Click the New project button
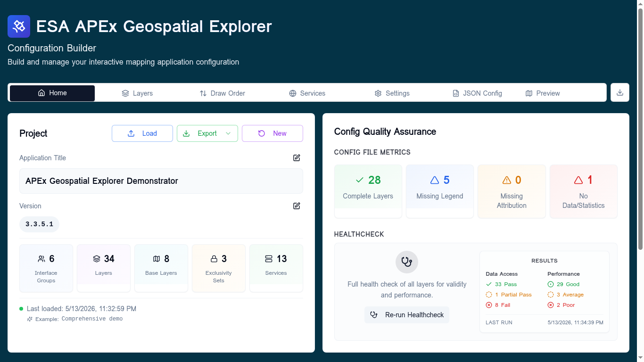 (272, 133)
